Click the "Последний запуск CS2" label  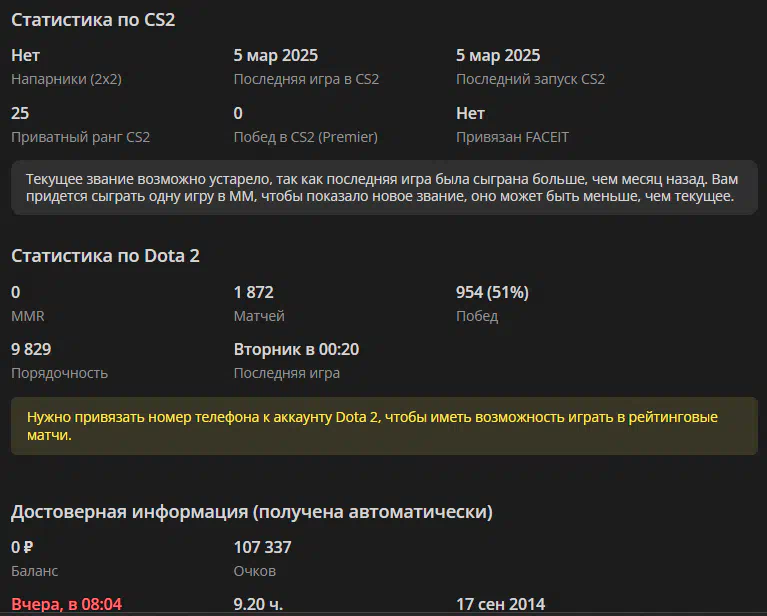tap(530, 79)
